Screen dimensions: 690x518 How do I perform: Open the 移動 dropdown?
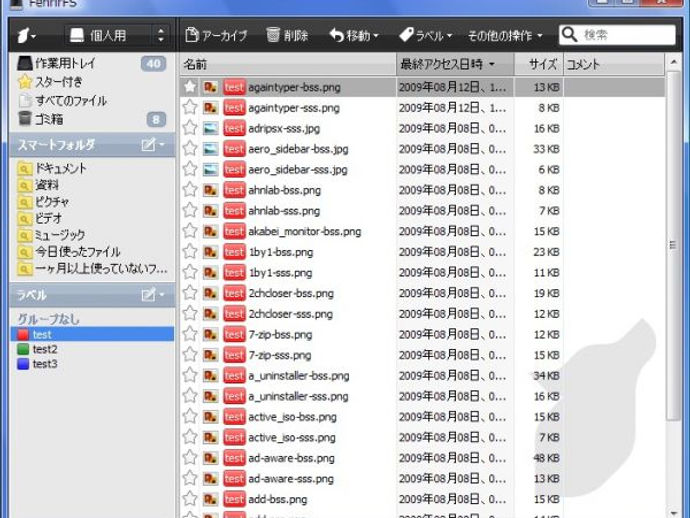pos(354,35)
